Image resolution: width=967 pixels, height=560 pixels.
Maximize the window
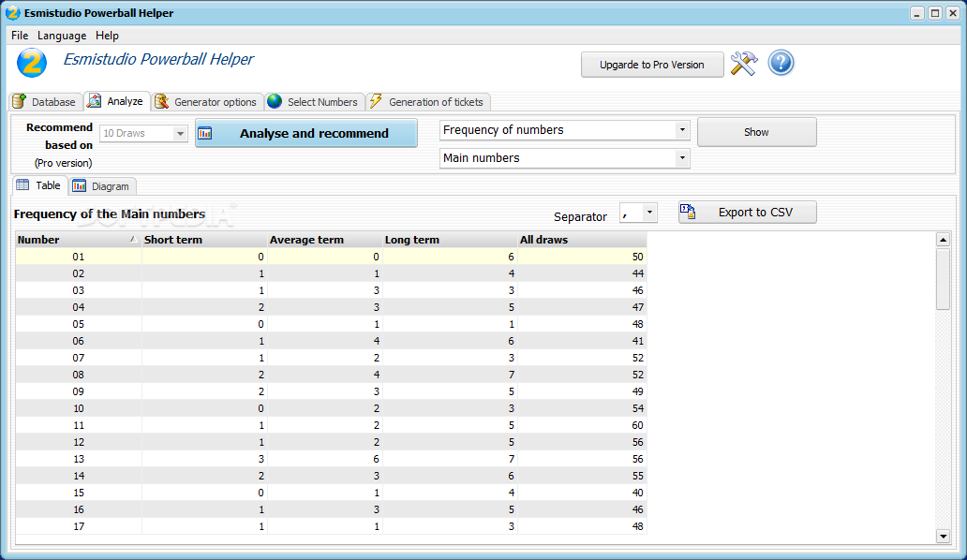tap(935, 13)
